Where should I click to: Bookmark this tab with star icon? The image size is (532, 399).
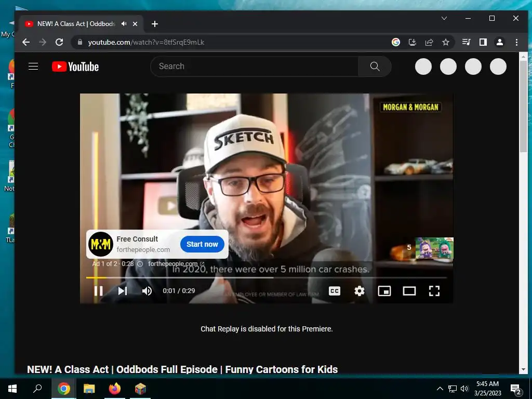445,42
